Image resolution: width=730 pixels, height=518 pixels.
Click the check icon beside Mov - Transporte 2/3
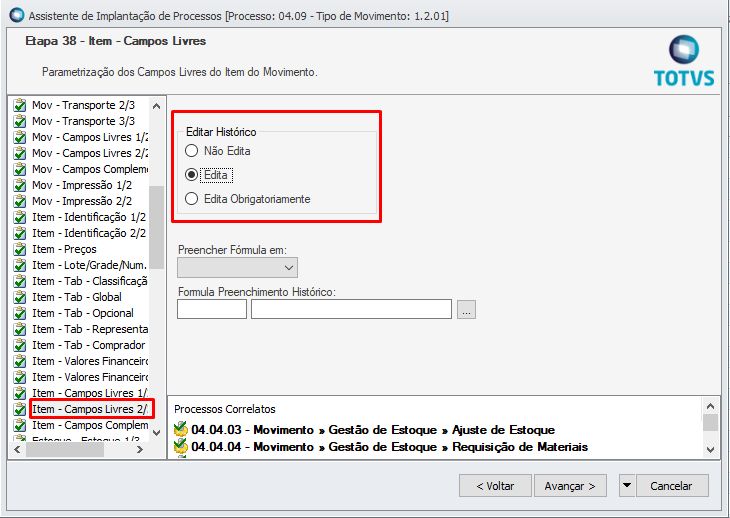tap(20, 106)
